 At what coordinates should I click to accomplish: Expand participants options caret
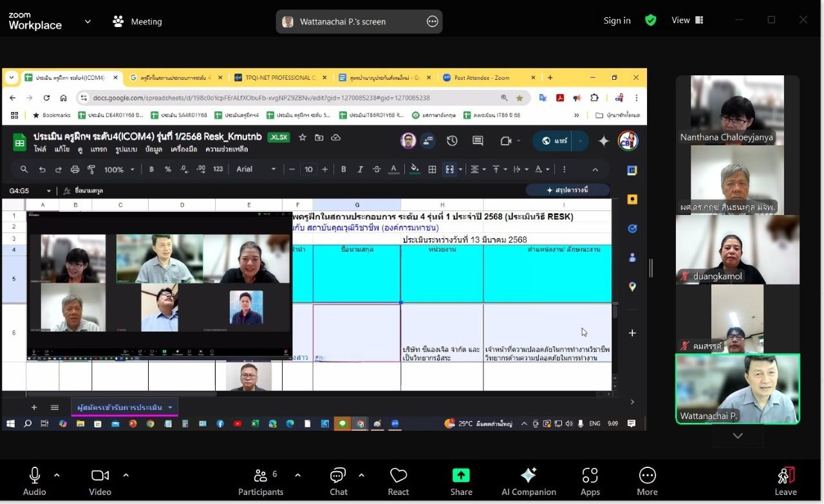click(297, 475)
